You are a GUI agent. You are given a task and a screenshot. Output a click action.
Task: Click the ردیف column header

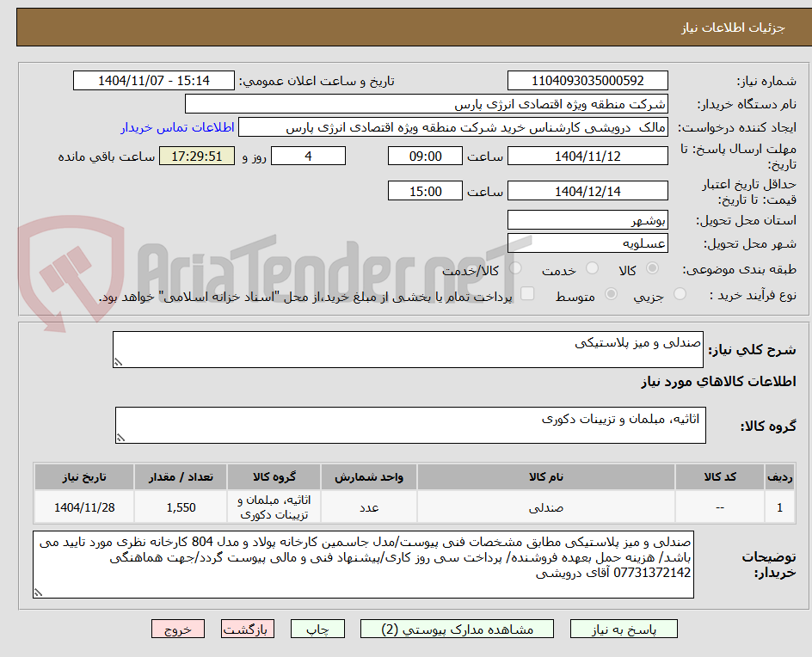[780, 476]
